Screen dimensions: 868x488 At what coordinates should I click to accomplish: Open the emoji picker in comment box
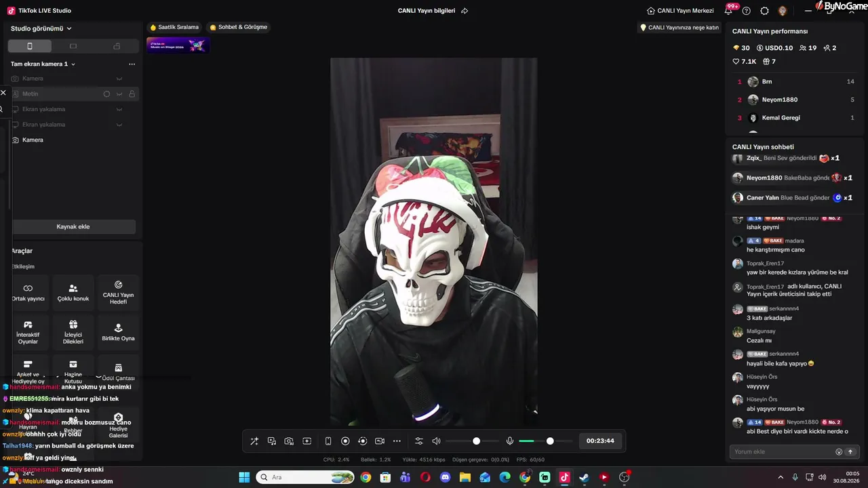click(x=839, y=452)
